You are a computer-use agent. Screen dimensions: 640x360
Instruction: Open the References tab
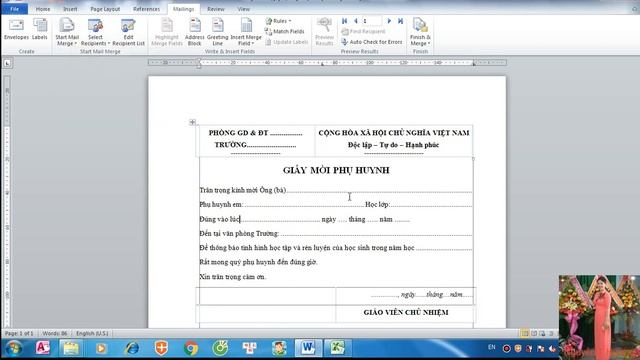click(146, 9)
